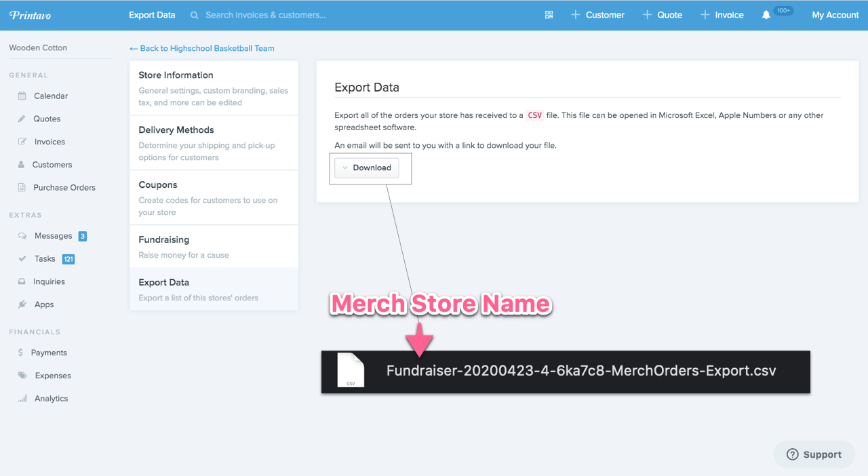Click the CSV file icon
The width and height of the screenshot is (868, 476).
(351, 371)
